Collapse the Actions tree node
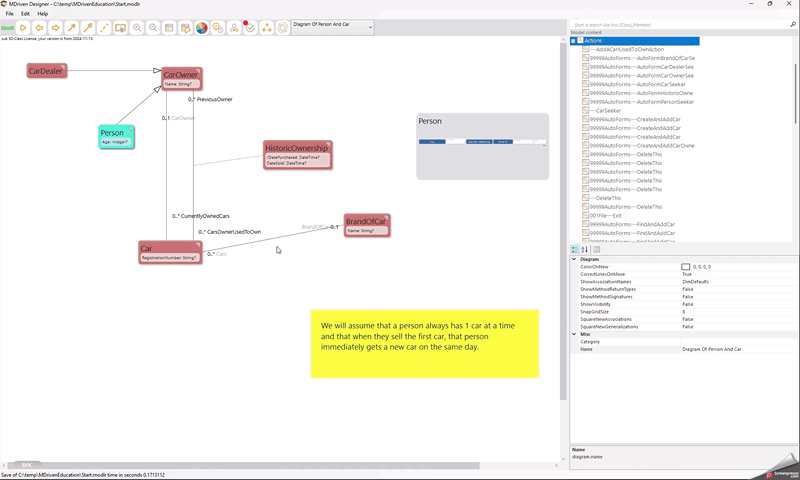The width and height of the screenshot is (800, 480). tap(573, 40)
